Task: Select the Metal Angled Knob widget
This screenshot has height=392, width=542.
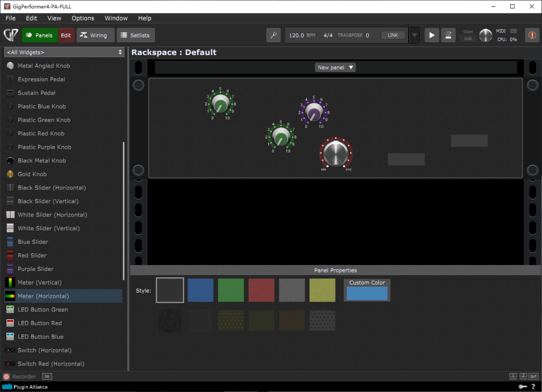Action: coord(64,66)
